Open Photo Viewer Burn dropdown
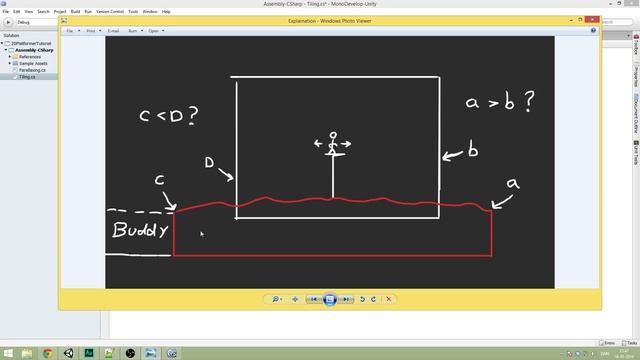640x360 pixels. [x=136, y=31]
